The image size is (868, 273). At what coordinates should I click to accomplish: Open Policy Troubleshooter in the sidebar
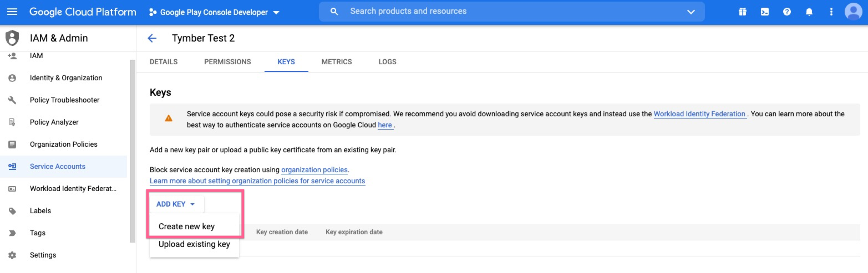click(64, 100)
